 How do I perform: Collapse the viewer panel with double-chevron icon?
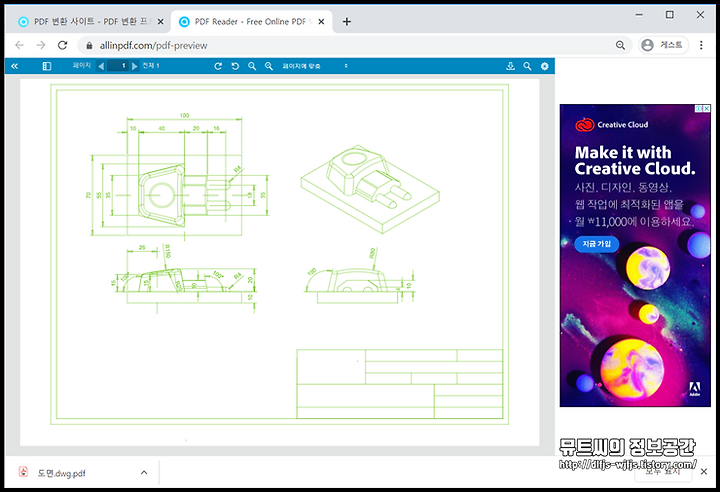tap(15, 66)
